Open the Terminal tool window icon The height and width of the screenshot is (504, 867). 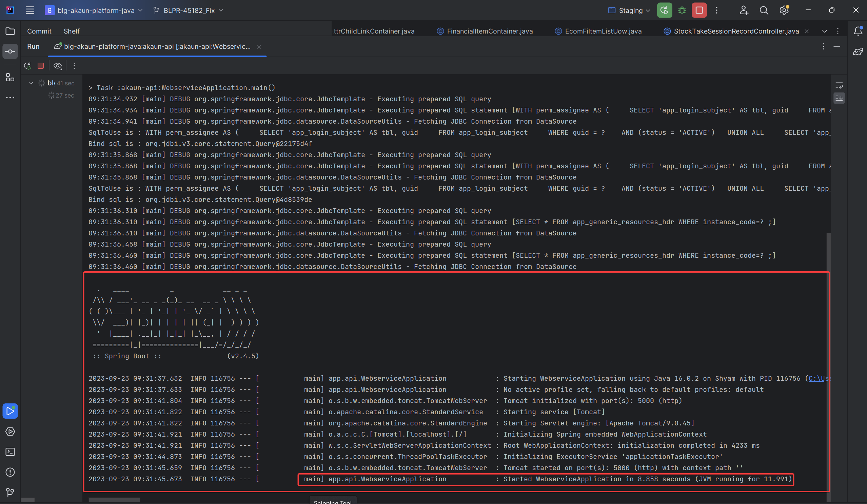click(x=10, y=452)
